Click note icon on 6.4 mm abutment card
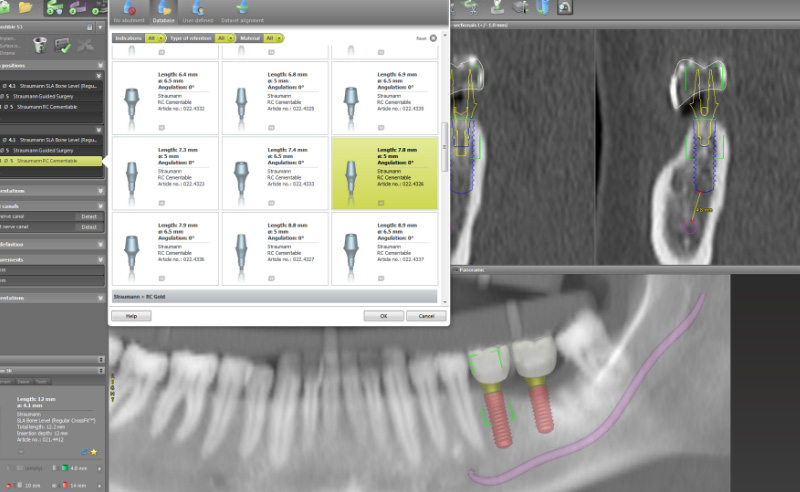800x492 pixels. coord(162,128)
